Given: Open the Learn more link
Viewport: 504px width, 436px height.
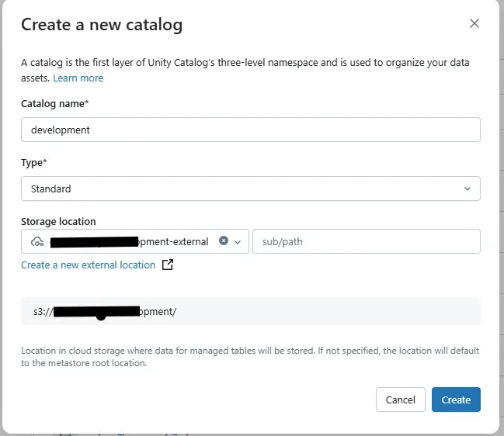Looking at the screenshot, I should [78, 78].
